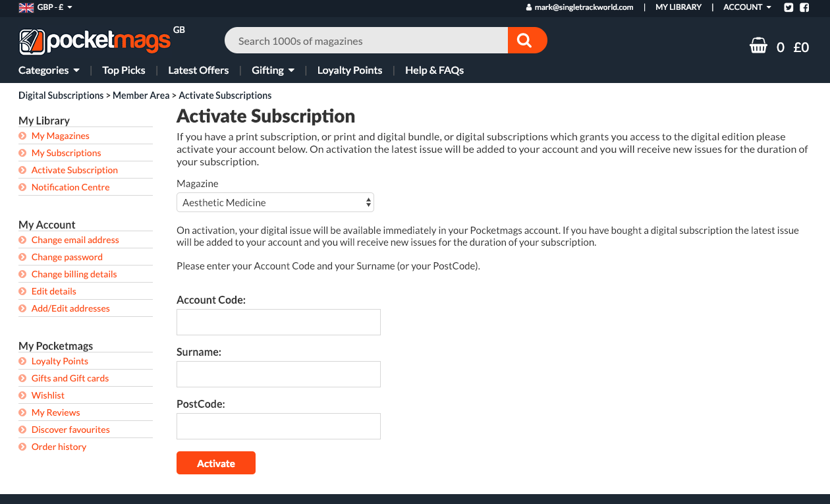Open the Twitter social icon
The height and width of the screenshot is (504, 830).
coord(788,7)
